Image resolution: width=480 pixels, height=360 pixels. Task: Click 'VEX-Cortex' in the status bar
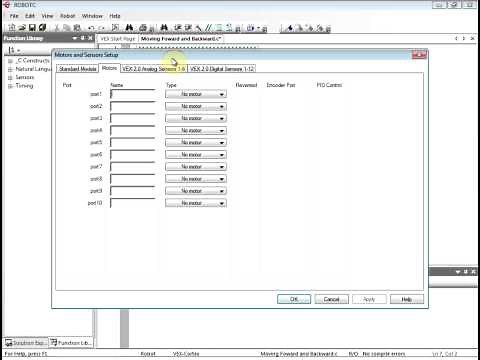(x=186, y=354)
